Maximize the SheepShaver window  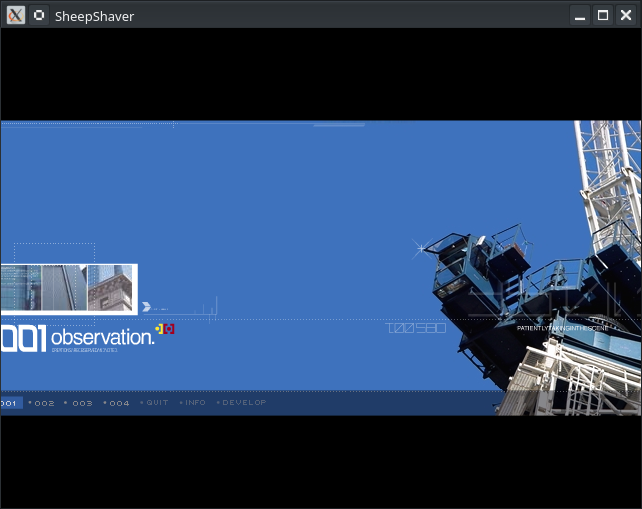click(x=603, y=15)
